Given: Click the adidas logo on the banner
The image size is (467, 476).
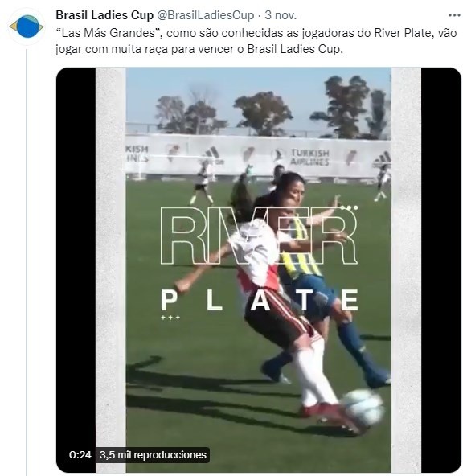Looking at the screenshot, I should [212, 155].
